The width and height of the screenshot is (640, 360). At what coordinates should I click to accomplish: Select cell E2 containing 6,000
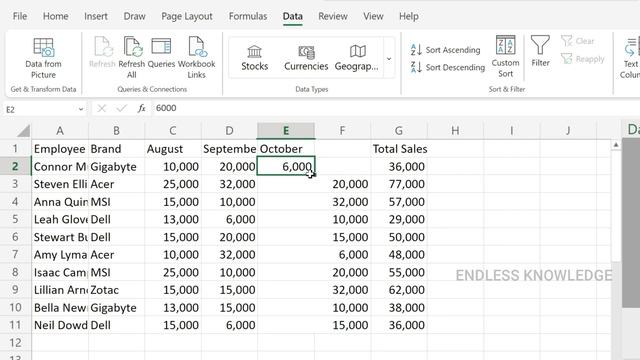coord(286,166)
